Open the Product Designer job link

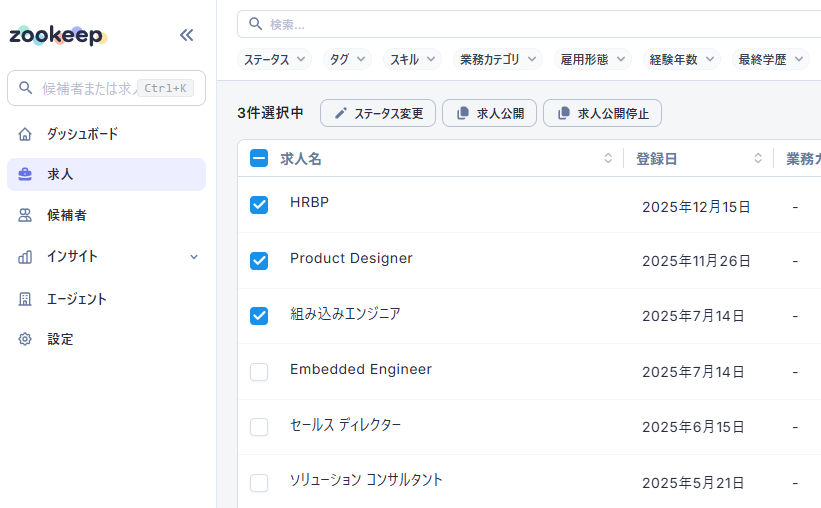click(351, 258)
